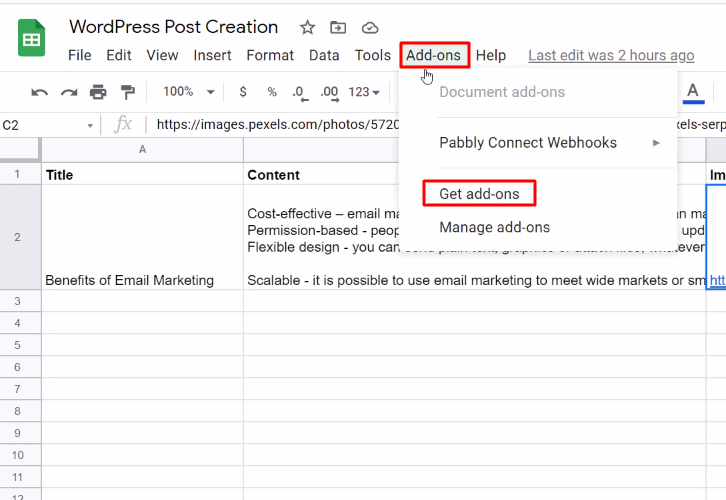Viewport: 726px width, 500px height.
Task: Star the WordPress Post Creation document
Action: (307, 28)
